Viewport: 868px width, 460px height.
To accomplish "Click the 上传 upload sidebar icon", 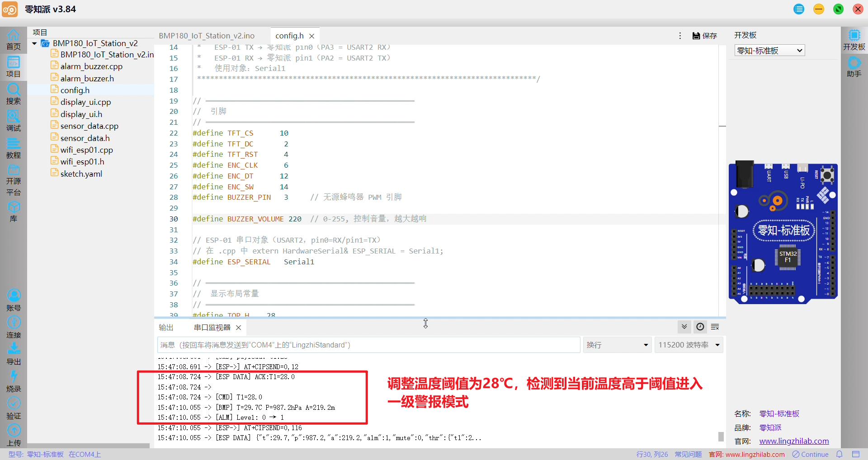I will click(14, 436).
